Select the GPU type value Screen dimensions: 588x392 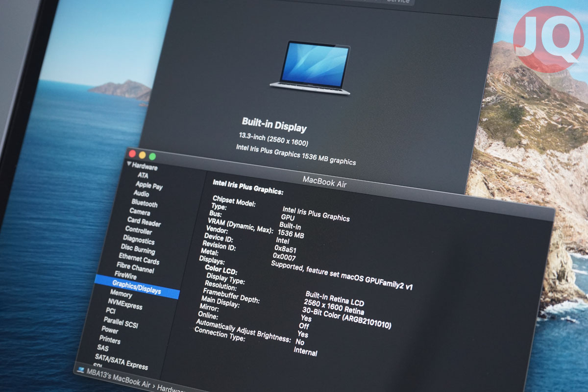(x=288, y=217)
